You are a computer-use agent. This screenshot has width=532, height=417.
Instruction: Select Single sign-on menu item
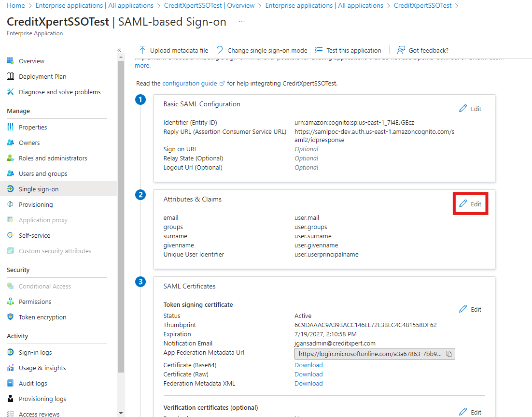(58, 189)
